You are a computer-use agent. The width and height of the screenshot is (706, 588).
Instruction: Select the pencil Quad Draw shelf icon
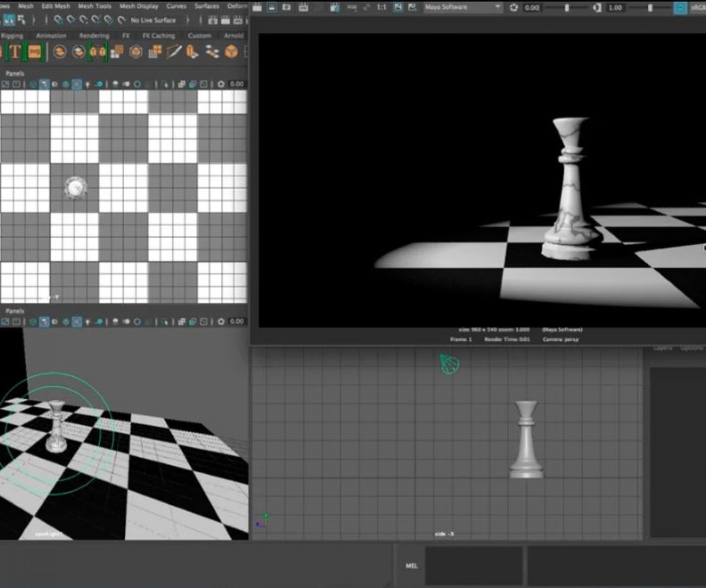pos(174,52)
